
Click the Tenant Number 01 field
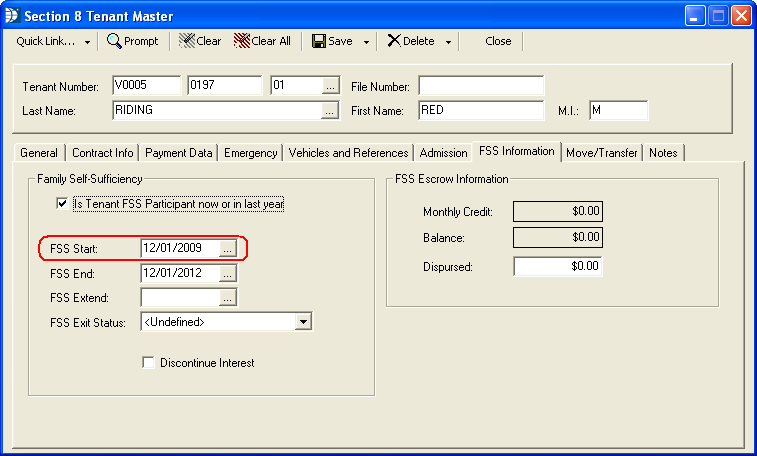coord(296,85)
